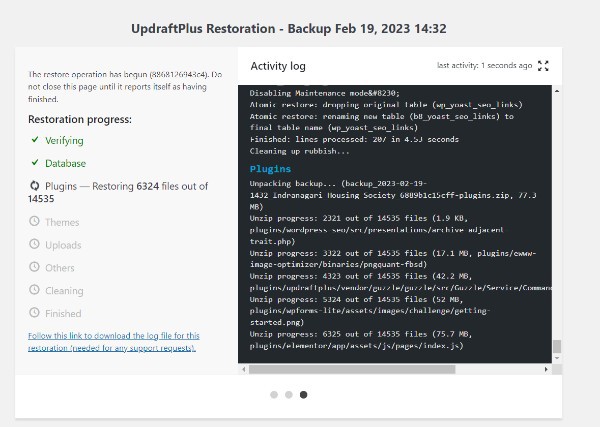Click the 'Activity log' title
Image resolution: width=600 pixels, height=427 pixels.
pyautogui.click(x=278, y=66)
